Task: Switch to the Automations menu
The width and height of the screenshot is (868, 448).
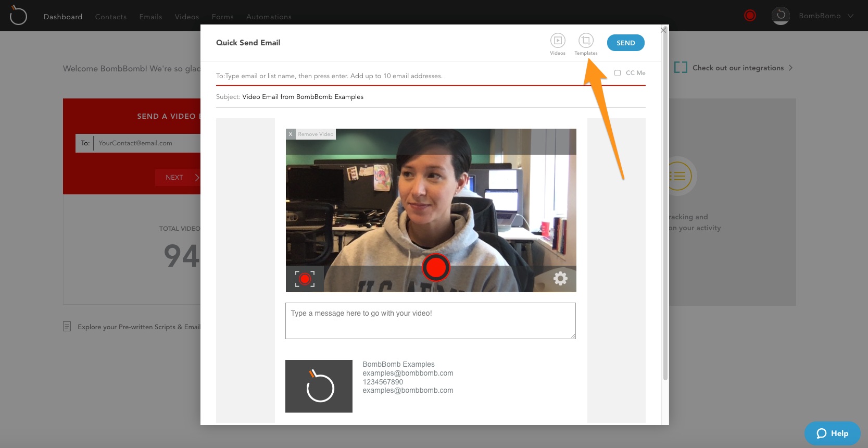Action: click(x=269, y=17)
